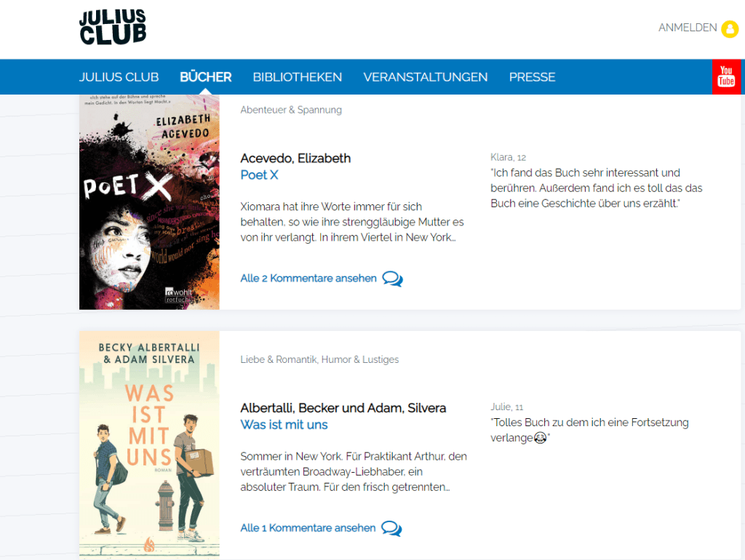Go to Bibliotheken in navigation
745x560 pixels.
[x=297, y=77]
